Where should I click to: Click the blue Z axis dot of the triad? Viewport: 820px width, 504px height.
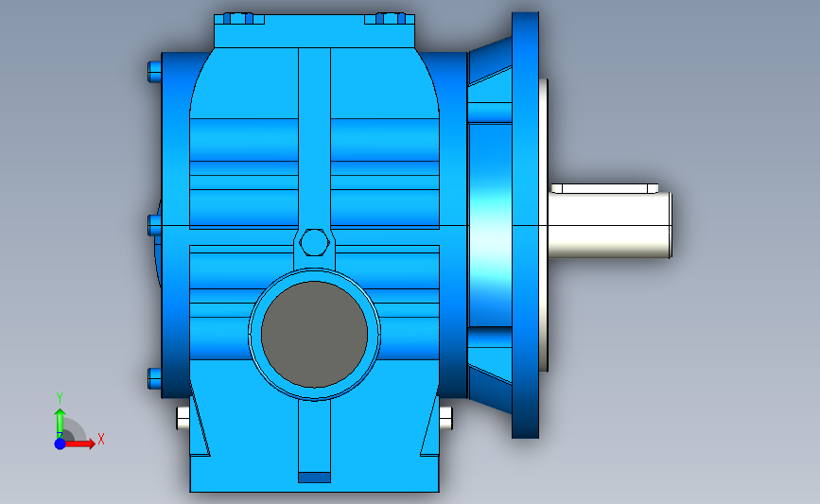pyautogui.click(x=60, y=443)
